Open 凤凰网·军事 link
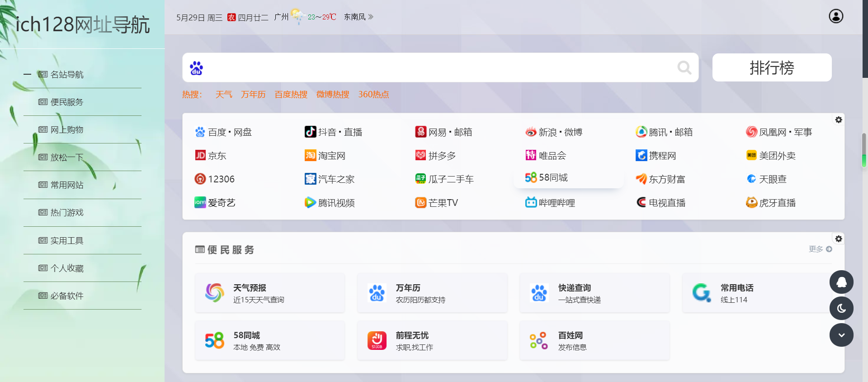868x382 pixels. point(779,132)
